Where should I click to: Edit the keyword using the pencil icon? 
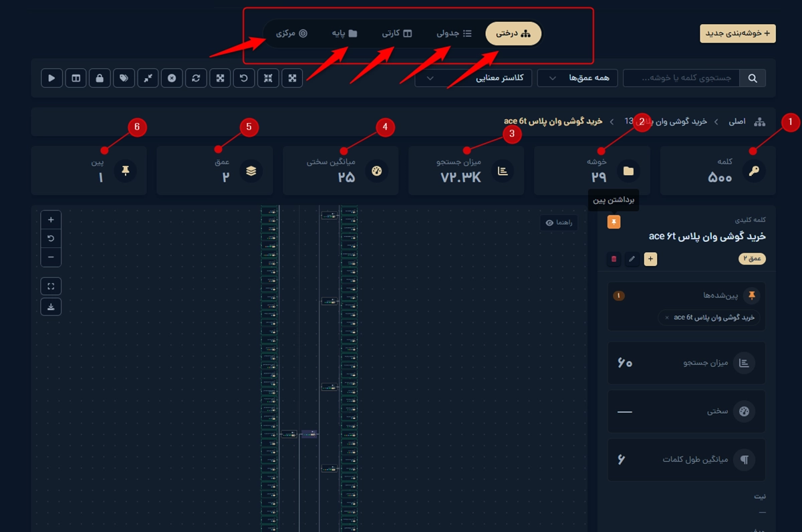click(632, 259)
